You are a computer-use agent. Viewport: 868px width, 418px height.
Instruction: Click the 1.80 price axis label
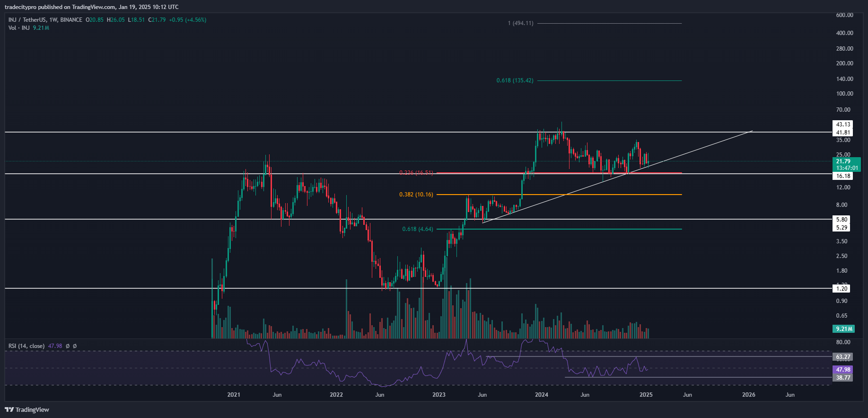(x=842, y=271)
